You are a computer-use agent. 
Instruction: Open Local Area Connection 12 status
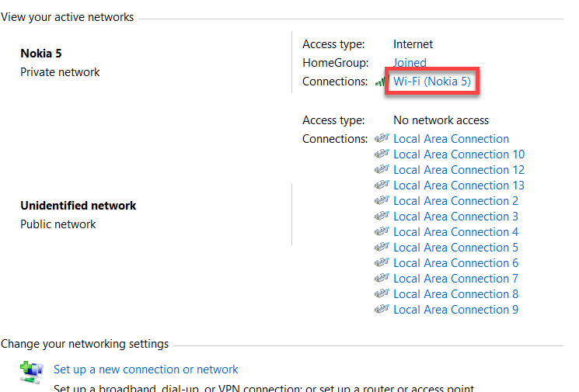(459, 170)
